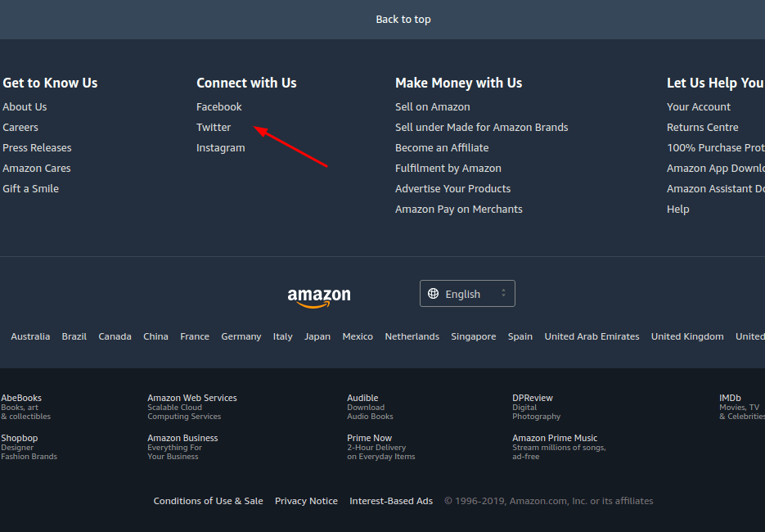Click the globe icon in the language selector
This screenshot has width=765, height=532.
(433, 293)
